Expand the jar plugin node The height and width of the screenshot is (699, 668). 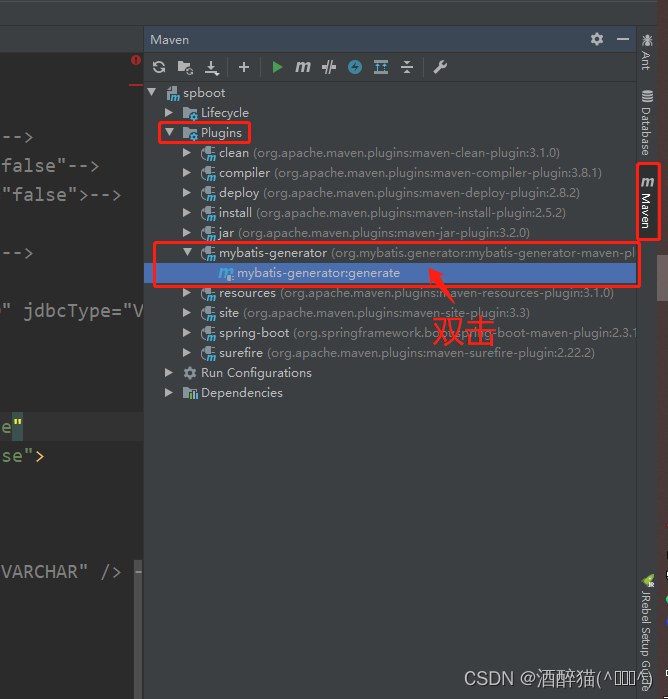(187, 232)
